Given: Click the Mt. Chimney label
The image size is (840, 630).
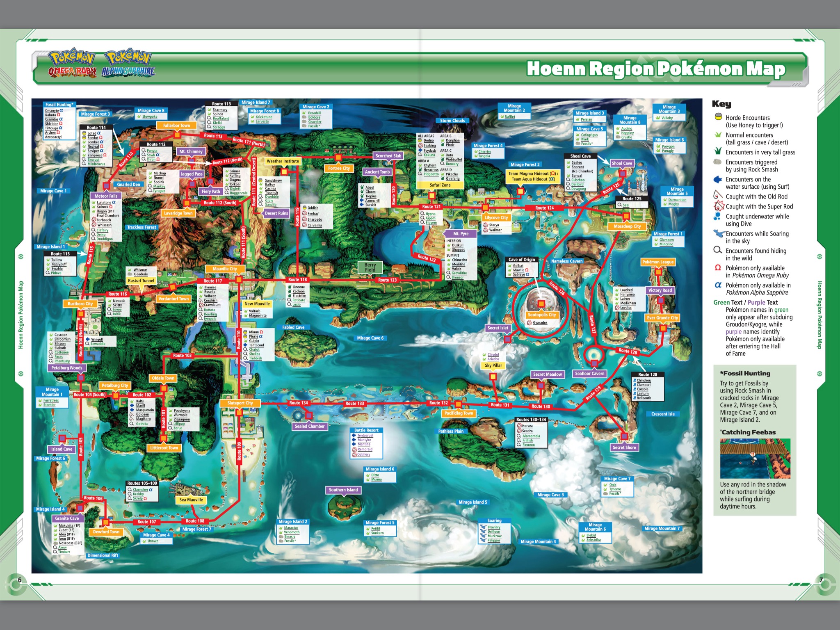Looking at the screenshot, I should 191,151.
